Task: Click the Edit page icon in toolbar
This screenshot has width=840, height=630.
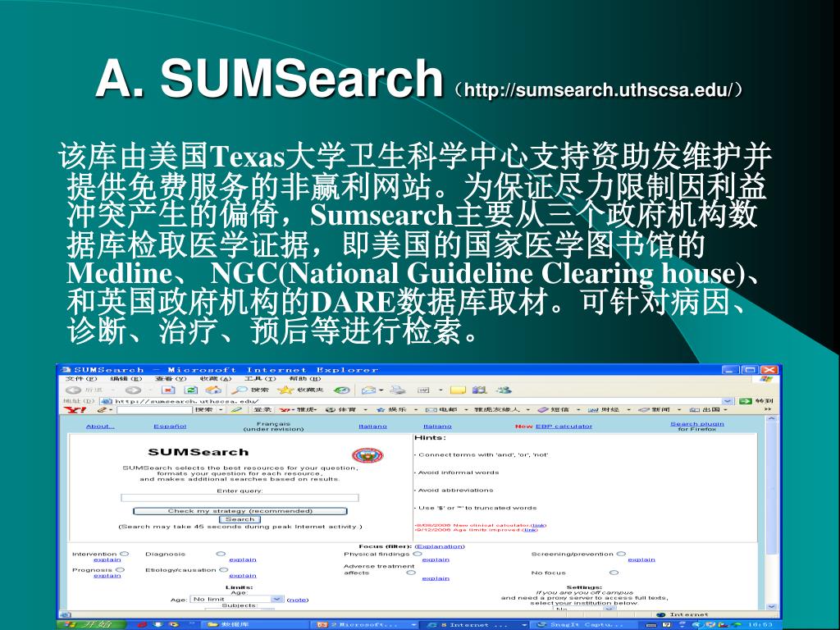Action: 424,390
